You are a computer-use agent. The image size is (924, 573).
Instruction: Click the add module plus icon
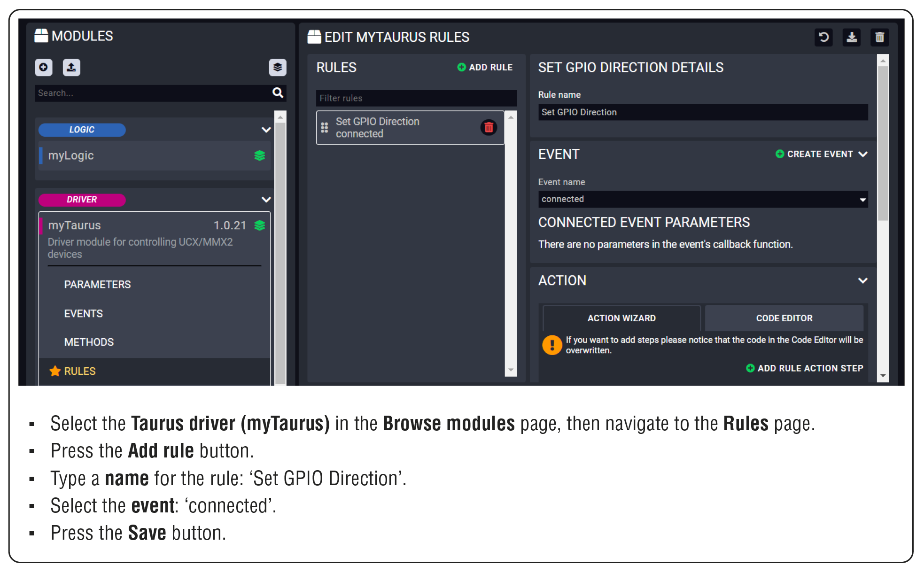(43, 67)
